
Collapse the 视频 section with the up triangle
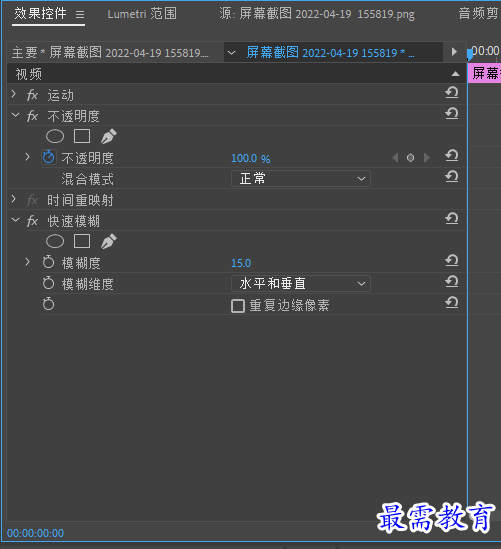pyautogui.click(x=455, y=74)
